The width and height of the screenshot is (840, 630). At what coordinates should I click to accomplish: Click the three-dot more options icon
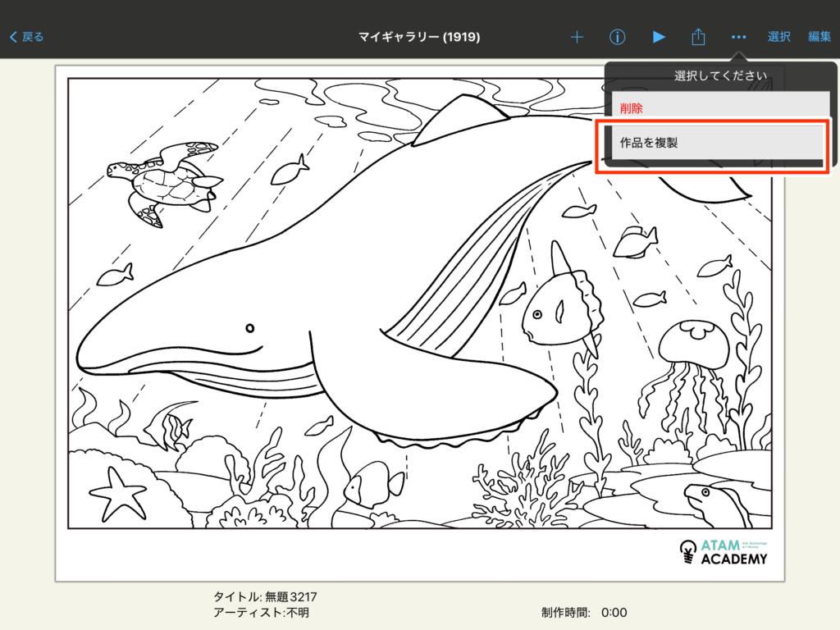tap(739, 37)
